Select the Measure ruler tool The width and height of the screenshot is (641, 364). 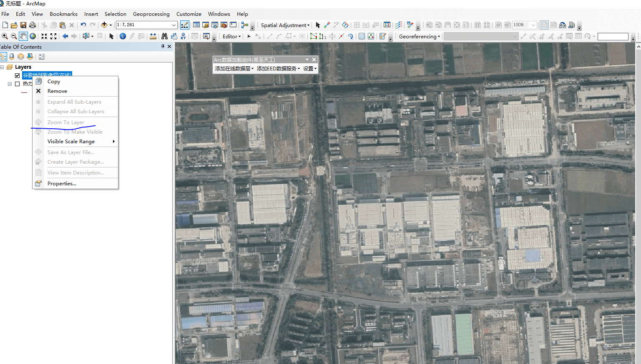[x=153, y=36]
